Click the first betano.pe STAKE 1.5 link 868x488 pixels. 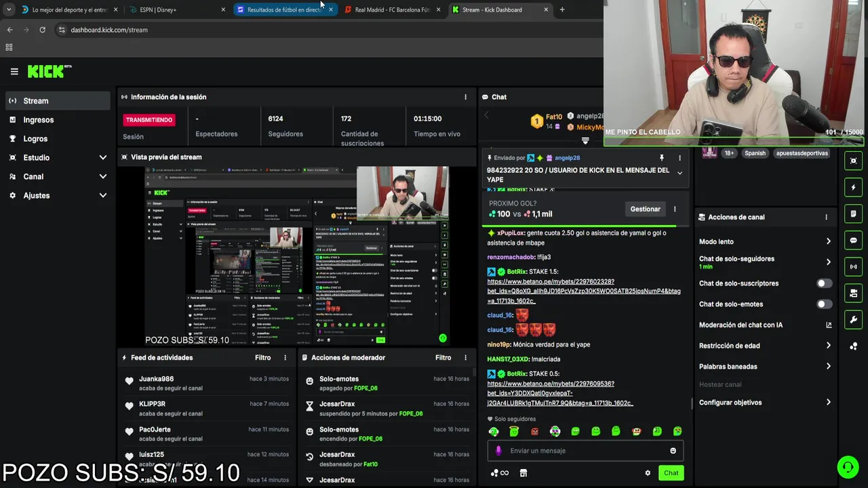pyautogui.click(x=584, y=291)
